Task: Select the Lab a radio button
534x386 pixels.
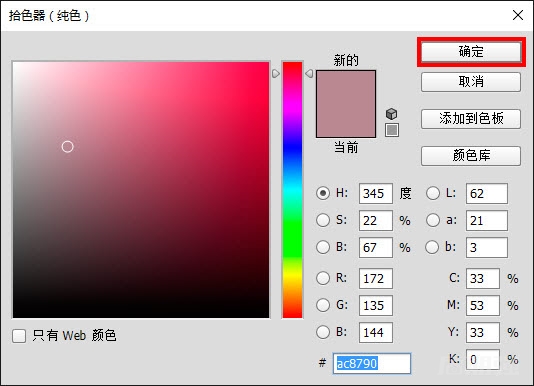Action: coord(433,220)
